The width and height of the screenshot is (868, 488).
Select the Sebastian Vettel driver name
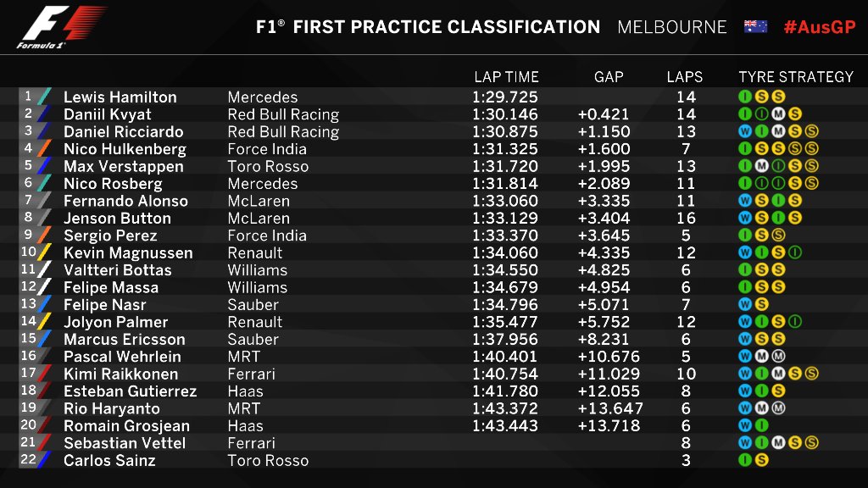125,443
